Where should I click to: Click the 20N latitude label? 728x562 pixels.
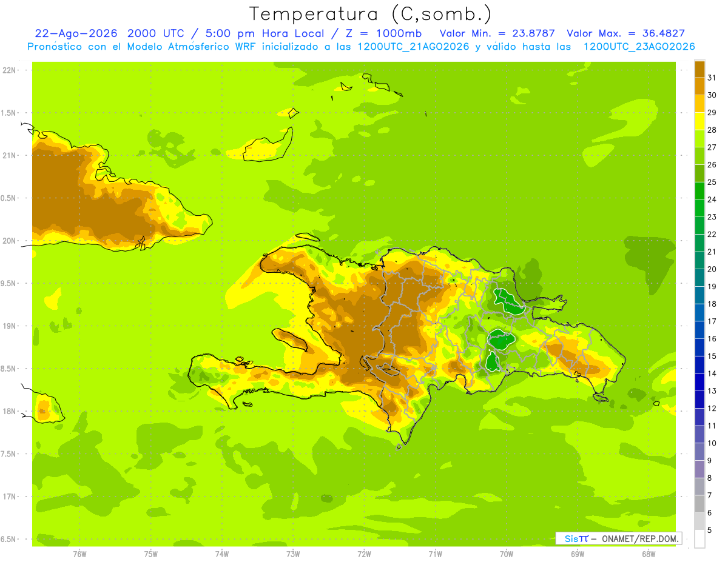(9, 241)
